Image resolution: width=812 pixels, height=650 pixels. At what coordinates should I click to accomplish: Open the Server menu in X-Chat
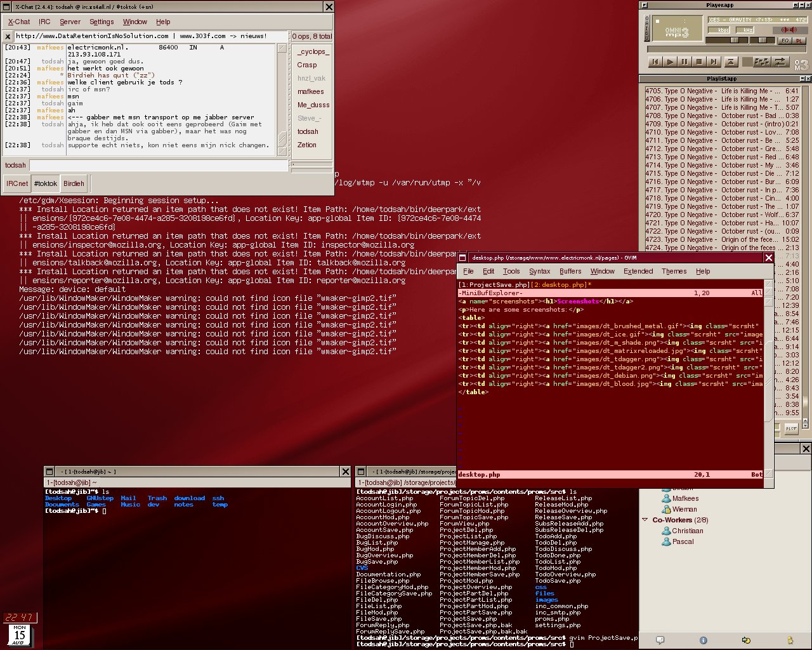[70, 22]
